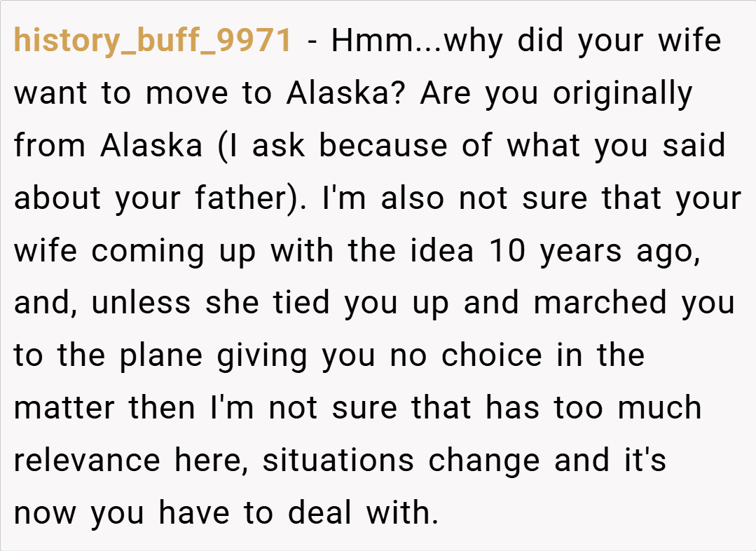This screenshot has height=551, width=756.
Task: Click the word "idea" in the comment
Action: [442, 250]
